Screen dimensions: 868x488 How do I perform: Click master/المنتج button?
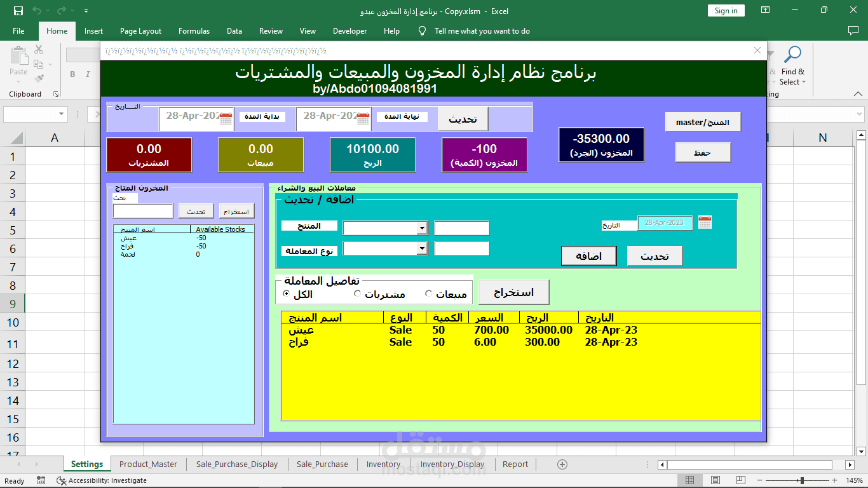coord(703,122)
